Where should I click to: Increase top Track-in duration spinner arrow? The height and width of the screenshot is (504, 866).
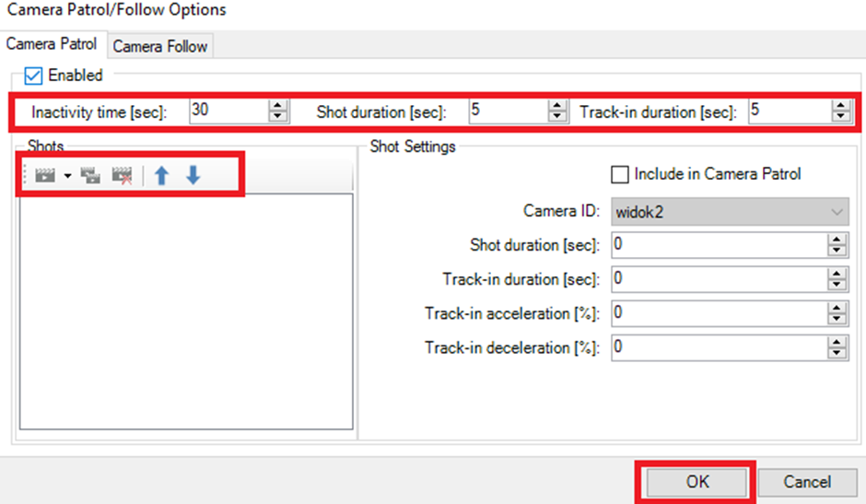click(x=840, y=106)
